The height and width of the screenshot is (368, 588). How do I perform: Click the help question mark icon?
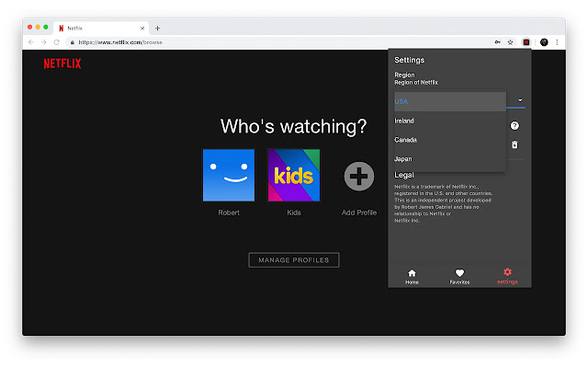pyautogui.click(x=514, y=125)
